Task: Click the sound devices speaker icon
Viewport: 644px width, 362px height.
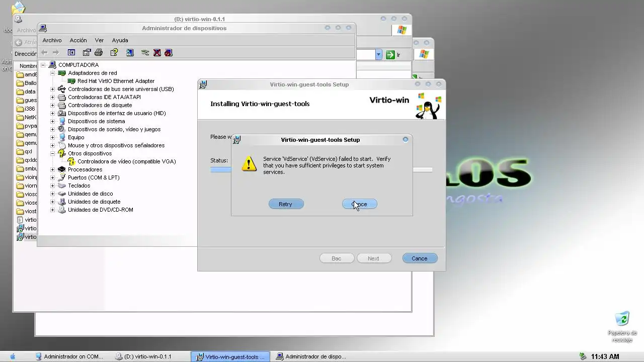Action: click(62, 129)
